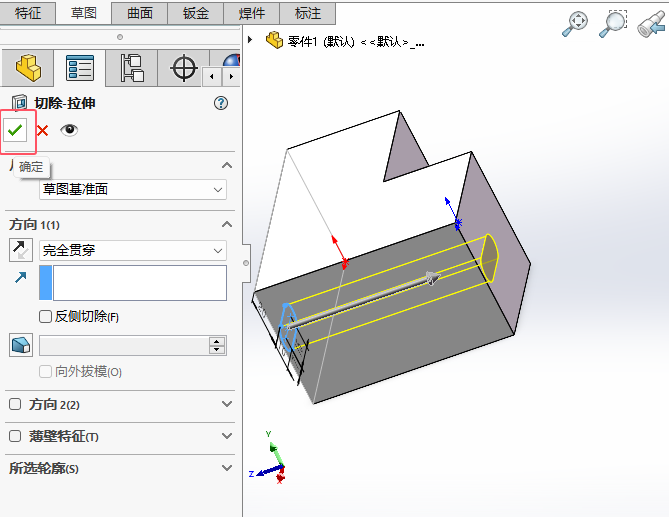The image size is (669, 517).
Task: Enable 方向 2 checkbox
Action: [x=15, y=404]
